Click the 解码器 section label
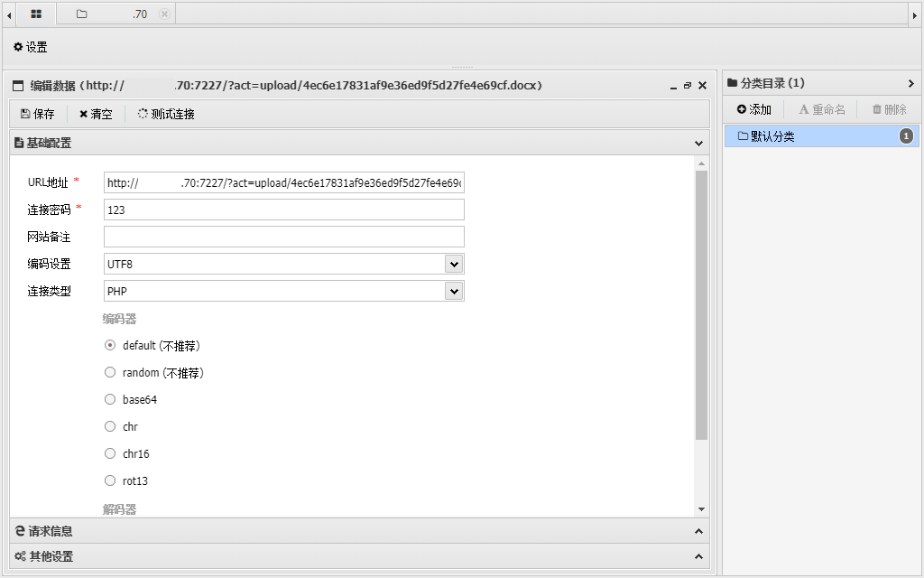The height and width of the screenshot is (578, 924). click(120, 509)
